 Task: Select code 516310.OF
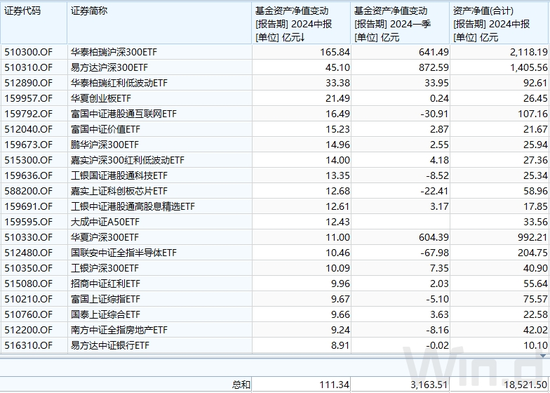28,346
